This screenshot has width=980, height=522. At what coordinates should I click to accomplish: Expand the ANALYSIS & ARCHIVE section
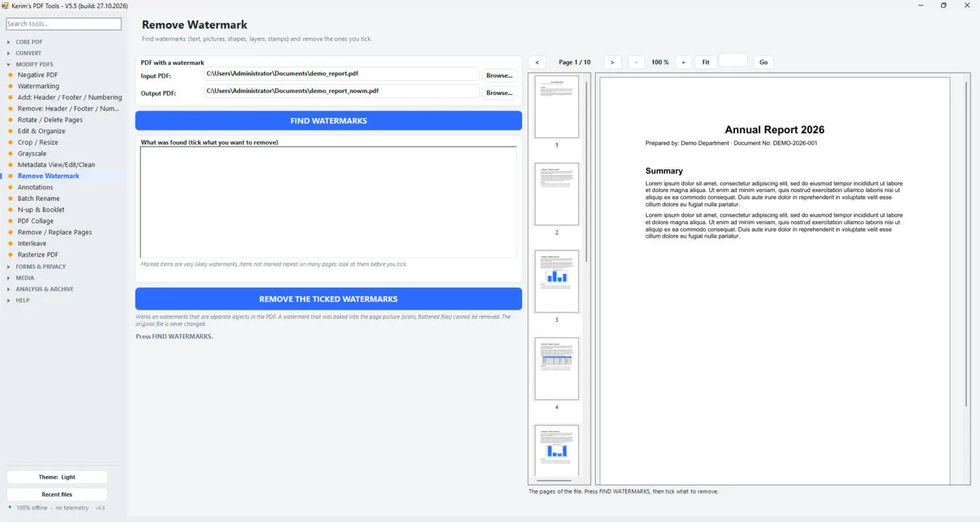point(44,289)
